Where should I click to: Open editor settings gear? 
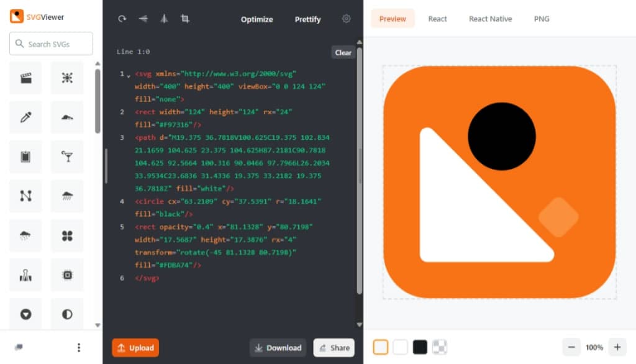point(346,19)
